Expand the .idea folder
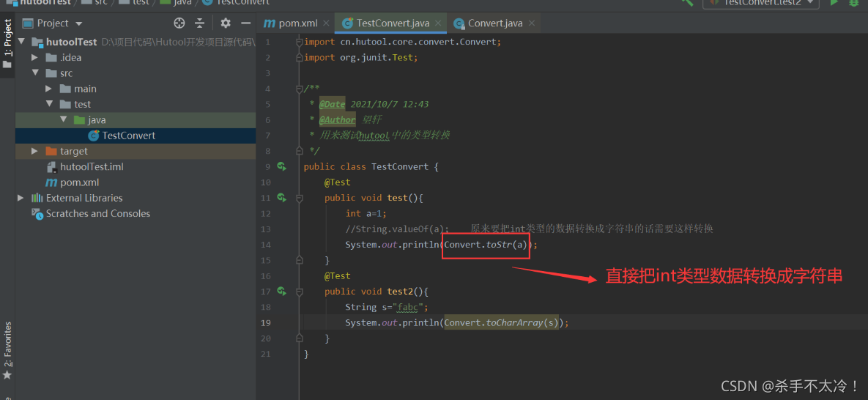Screen dimensions: 868x400 click(x=35, y=58)
